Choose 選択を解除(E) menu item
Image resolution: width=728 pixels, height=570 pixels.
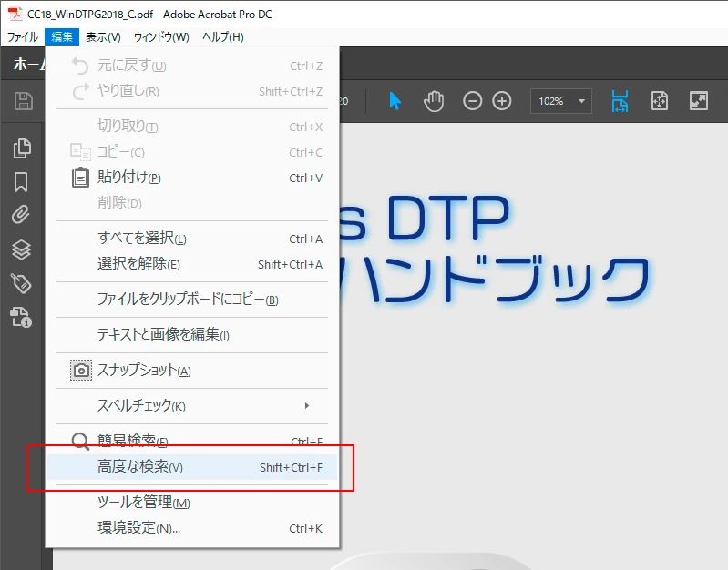pyautogui.click(x=192, y=264)
